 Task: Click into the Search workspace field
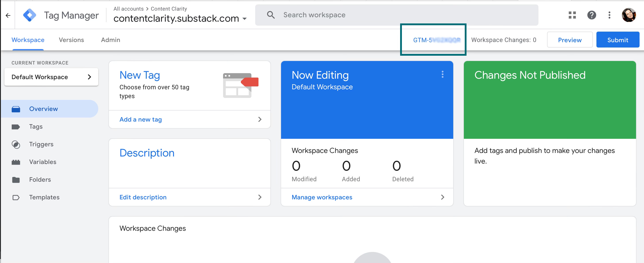pos(396,15)
